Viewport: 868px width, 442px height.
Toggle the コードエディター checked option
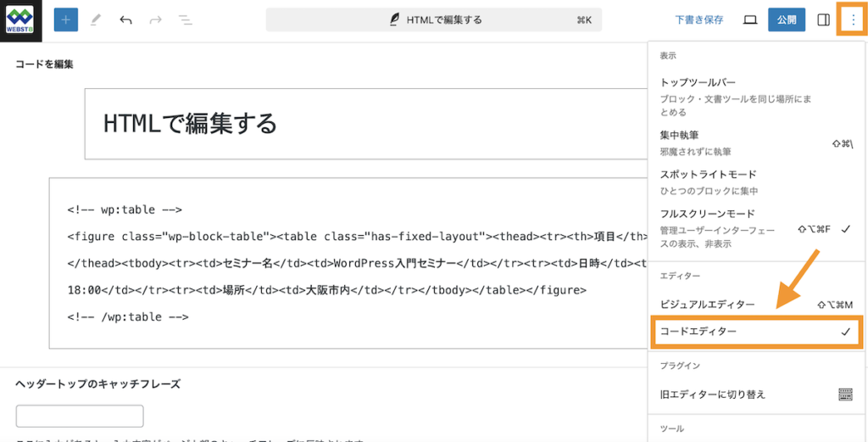(x=755, y=332)
